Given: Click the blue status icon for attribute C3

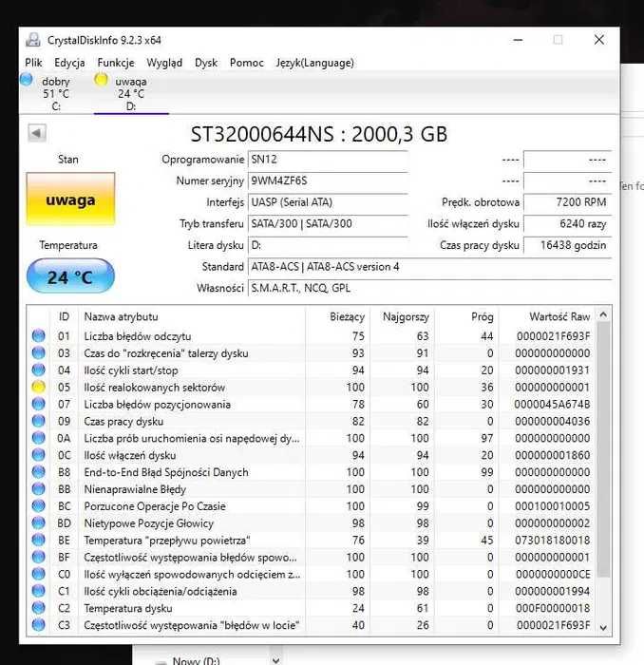Looking at the screenshot, I should [39, 624].
